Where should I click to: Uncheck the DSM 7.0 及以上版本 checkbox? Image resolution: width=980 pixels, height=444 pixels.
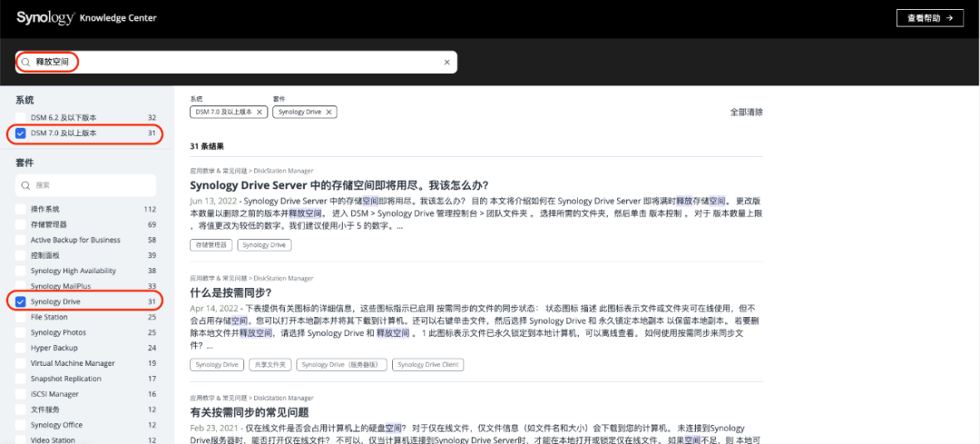pyautogui.click(x=21, y=133)
